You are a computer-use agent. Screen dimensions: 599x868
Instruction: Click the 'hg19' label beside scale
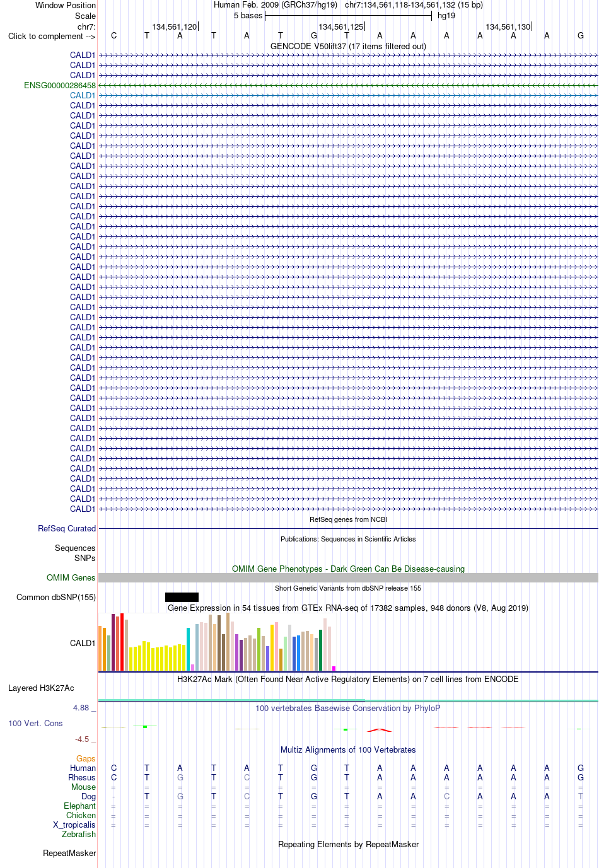coord(446,16)
